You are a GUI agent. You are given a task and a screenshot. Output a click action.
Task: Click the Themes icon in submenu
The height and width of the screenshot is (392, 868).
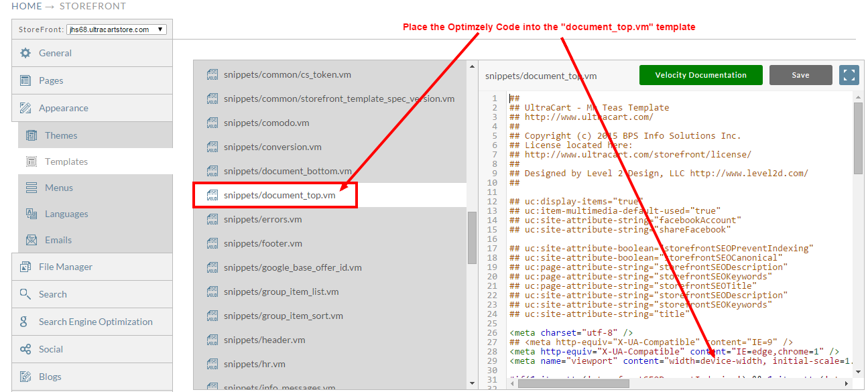pos(32,135)
